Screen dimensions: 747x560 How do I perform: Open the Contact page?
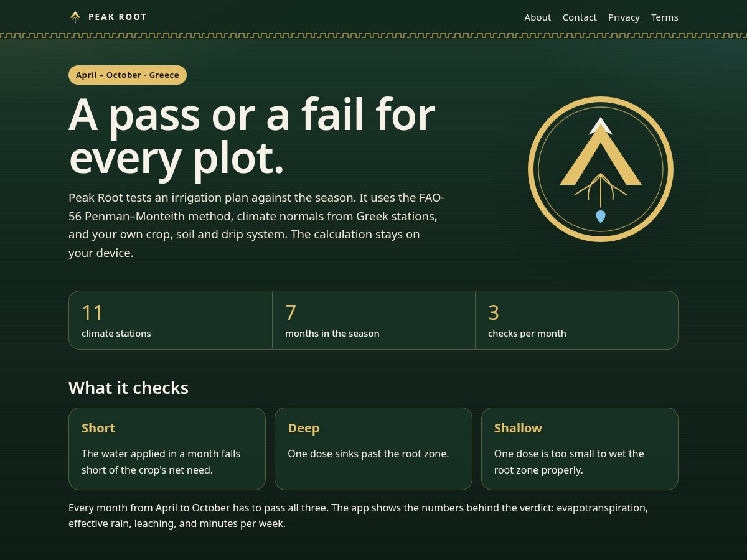[580, 17]
